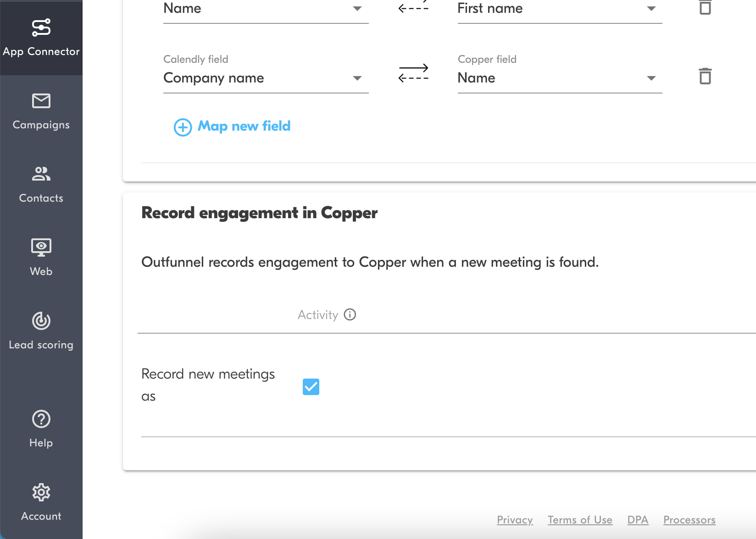The width and height of the screenshot is (756, 539).
Task: Delete the Name to First name mapping
Action: (705, 7)
